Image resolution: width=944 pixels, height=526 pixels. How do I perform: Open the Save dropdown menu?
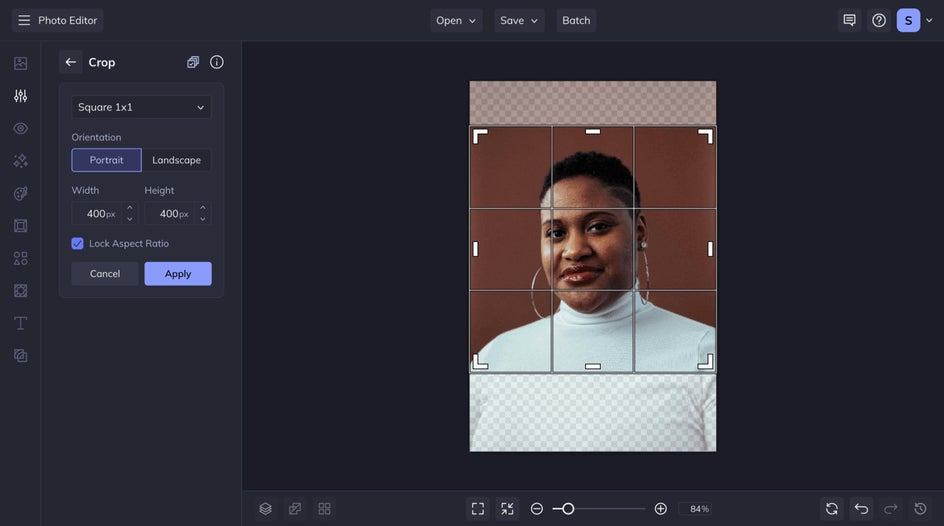click(x=519, y=20)
